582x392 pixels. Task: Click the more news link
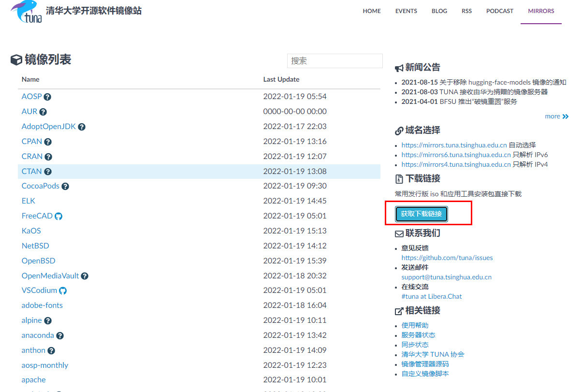point(553,116)
